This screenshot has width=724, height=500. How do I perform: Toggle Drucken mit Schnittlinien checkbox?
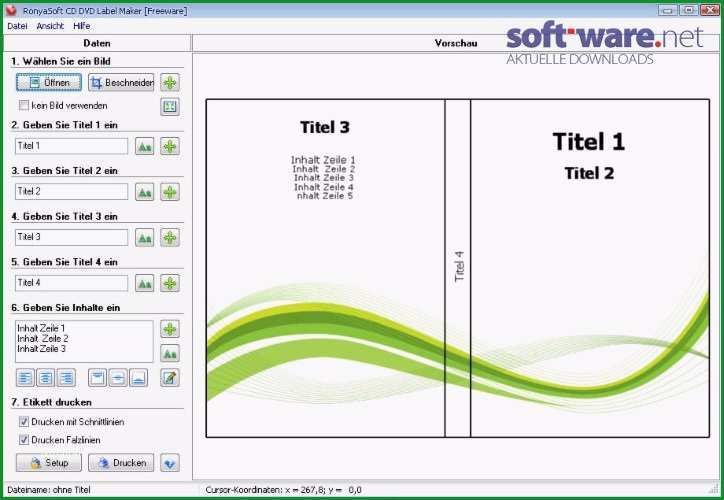tap(24, 422)
